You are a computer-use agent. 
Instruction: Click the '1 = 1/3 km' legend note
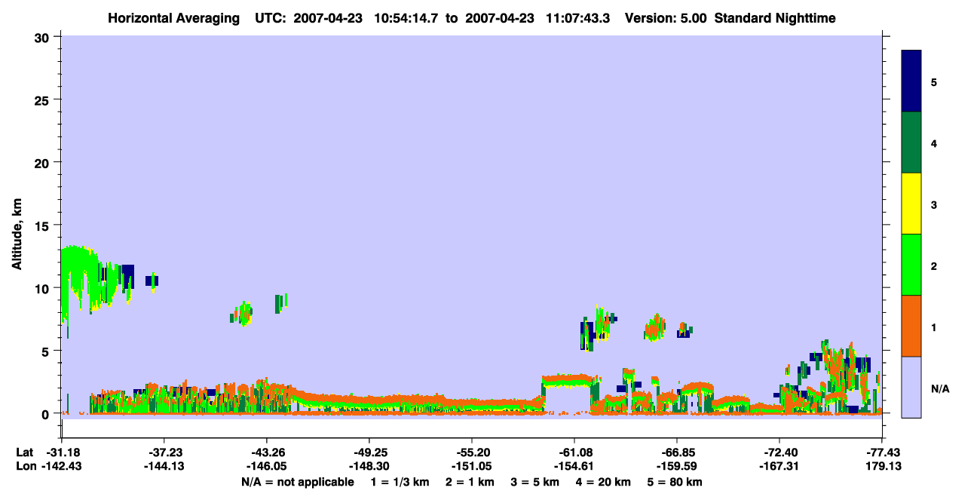tap(400, 482)
